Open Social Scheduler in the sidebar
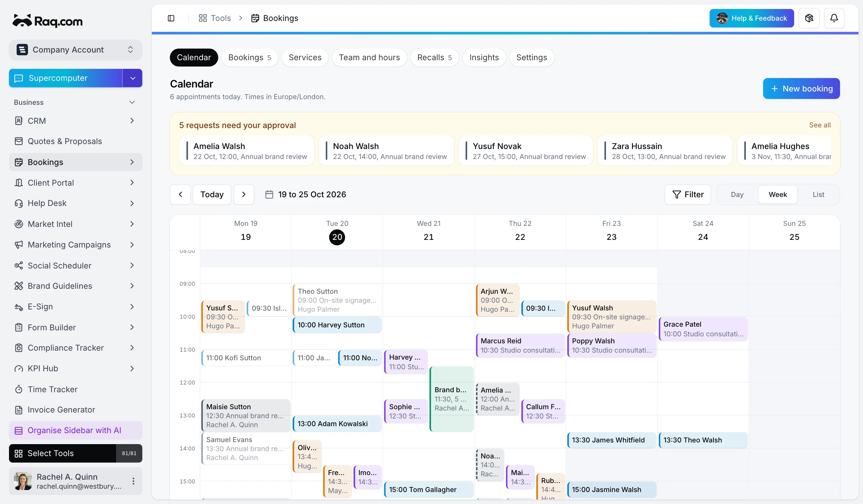The width and height of the screenshot is (863, 504). coord(75,265)
